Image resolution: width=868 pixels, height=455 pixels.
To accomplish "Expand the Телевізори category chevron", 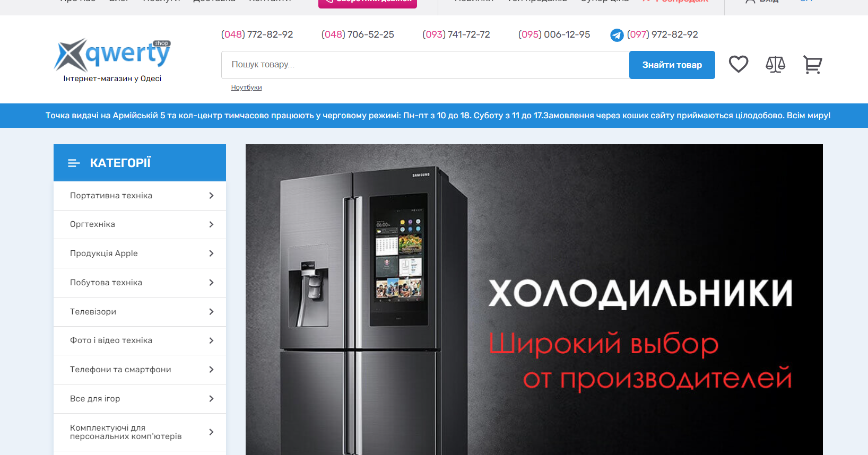I will (211, 312).
